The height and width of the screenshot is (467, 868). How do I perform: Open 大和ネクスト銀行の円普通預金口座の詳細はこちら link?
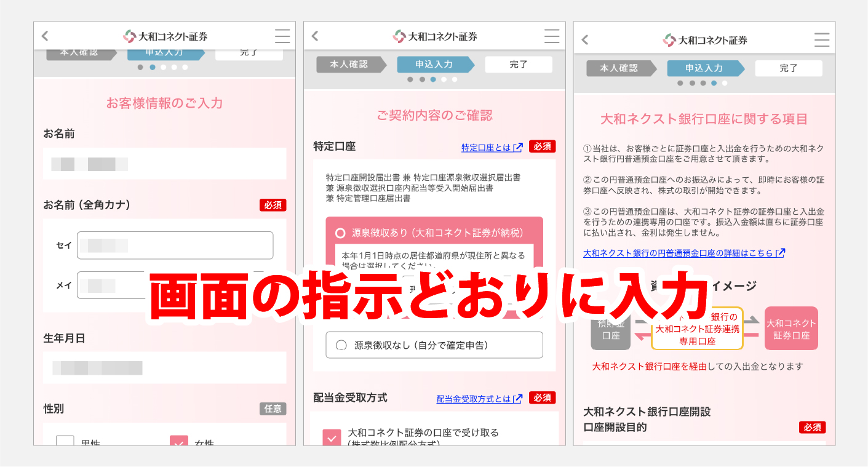click(684, 253)
